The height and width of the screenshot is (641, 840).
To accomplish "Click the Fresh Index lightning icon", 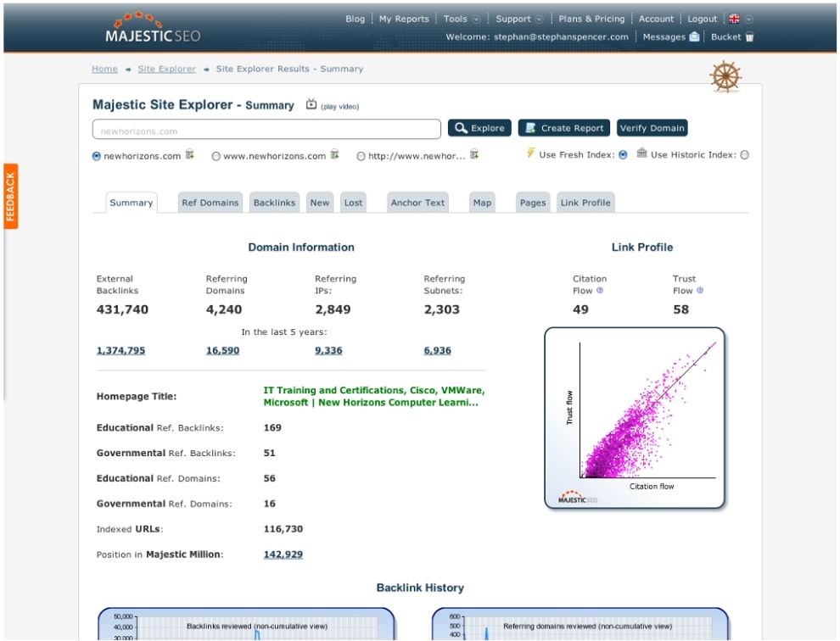I will (530, 153).
